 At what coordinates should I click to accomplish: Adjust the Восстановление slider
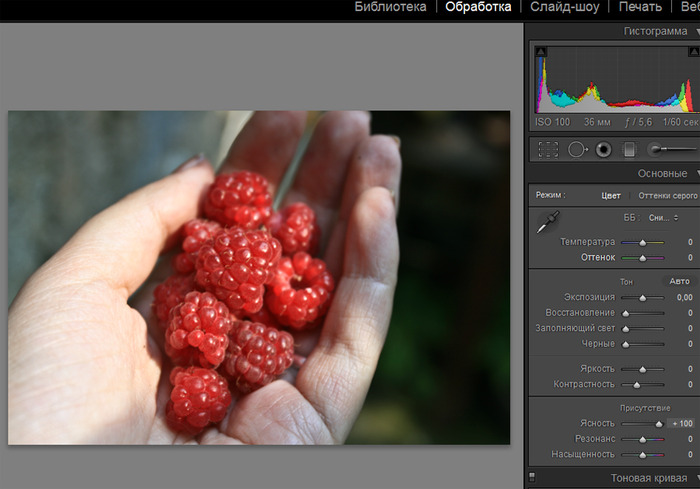[x=642, y=313]
